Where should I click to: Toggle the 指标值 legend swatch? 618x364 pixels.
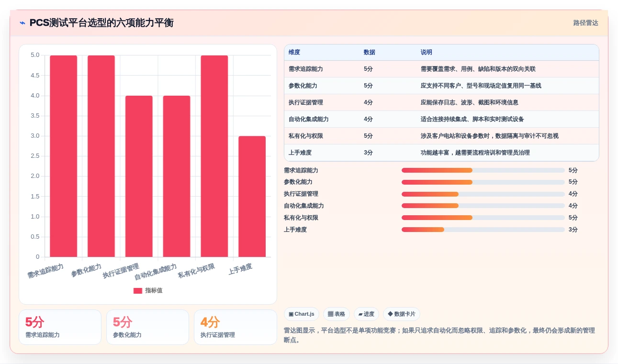click(138, 290)
